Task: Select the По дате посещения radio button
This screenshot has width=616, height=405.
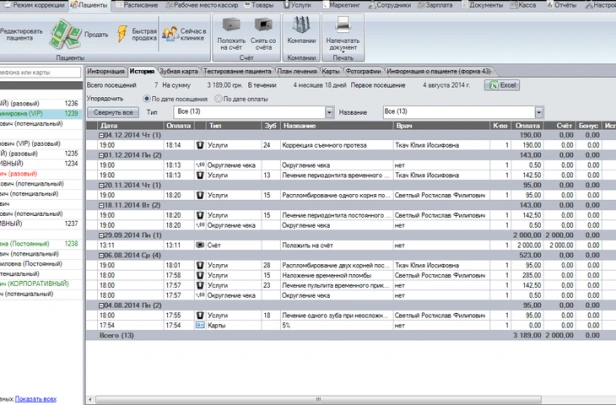Action: tap(147, 99)
